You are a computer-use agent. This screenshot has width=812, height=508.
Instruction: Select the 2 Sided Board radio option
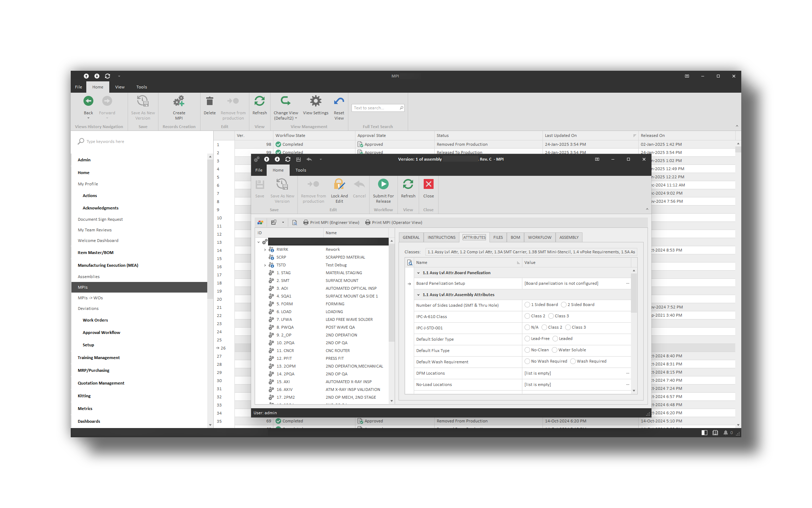[564, 305]
